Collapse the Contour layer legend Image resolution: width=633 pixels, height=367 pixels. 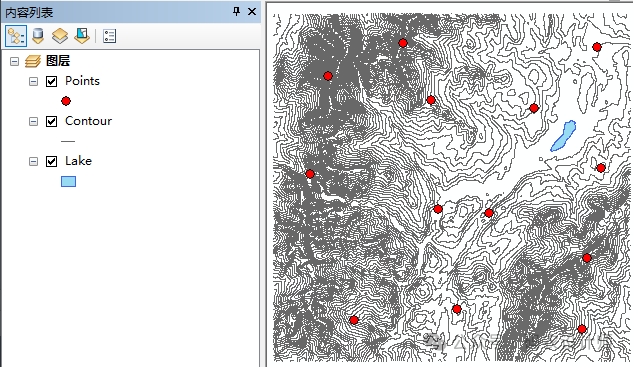[34, 122]
